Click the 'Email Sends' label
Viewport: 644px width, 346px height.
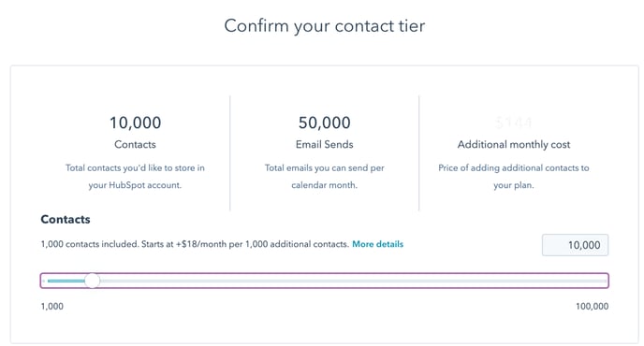[x=325, y=144]
